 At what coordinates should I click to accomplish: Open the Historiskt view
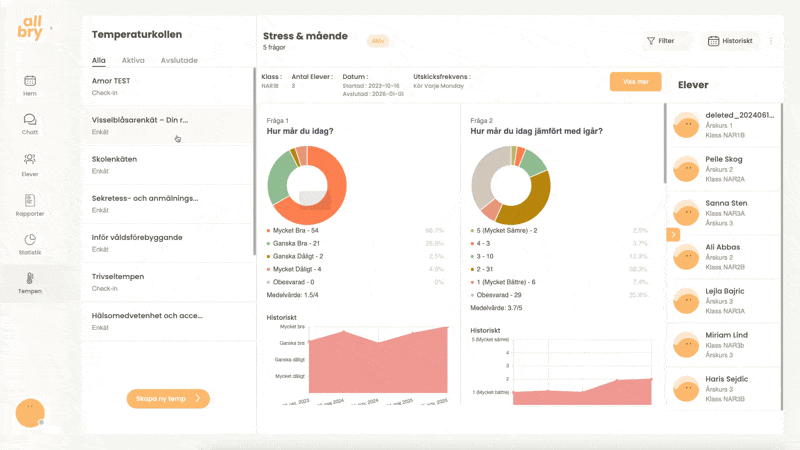click(x=729, y=41)
